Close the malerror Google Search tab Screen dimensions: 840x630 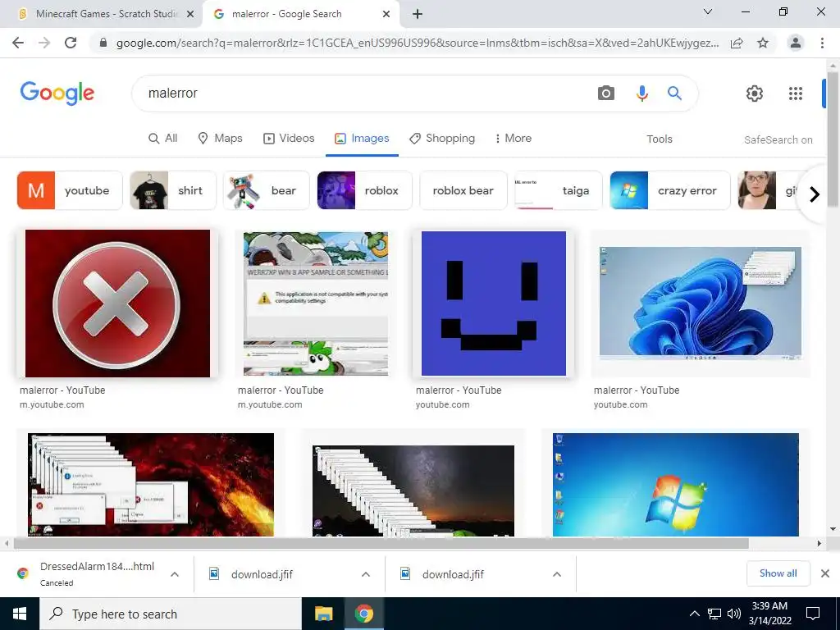(x=386, y=15)
